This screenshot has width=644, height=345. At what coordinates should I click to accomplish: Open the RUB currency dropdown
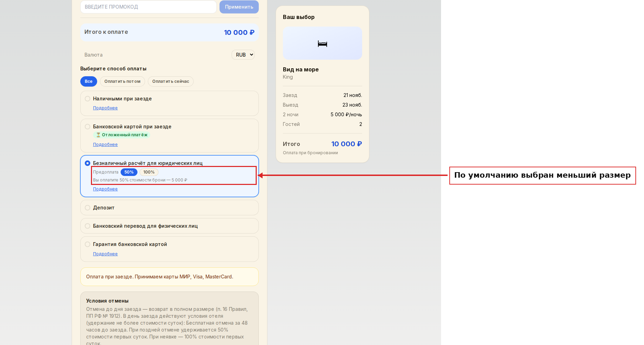point(243,55)
